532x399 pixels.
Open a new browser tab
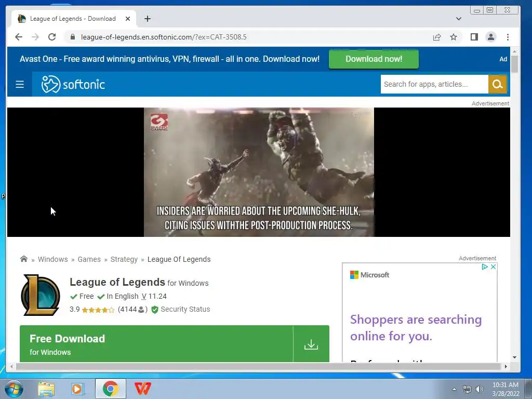point(147,19)
